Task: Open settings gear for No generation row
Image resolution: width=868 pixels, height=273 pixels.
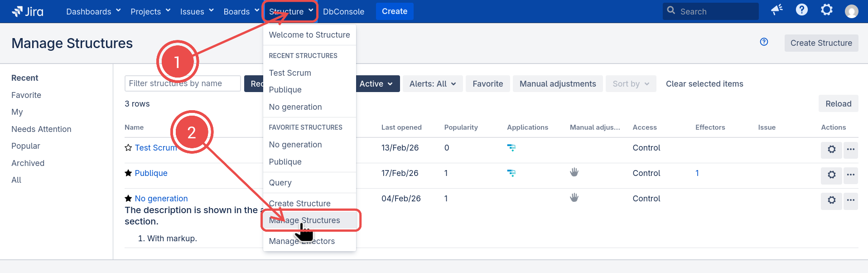Action: 831,200
